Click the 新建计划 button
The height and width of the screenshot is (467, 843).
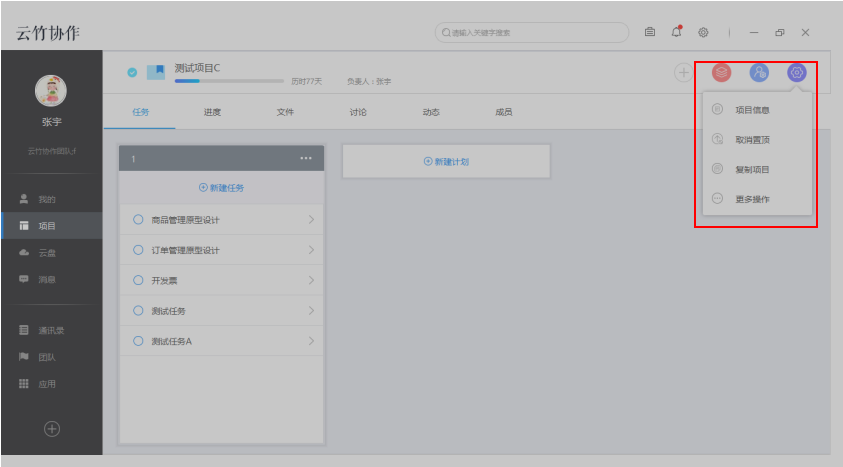(446, 161)
